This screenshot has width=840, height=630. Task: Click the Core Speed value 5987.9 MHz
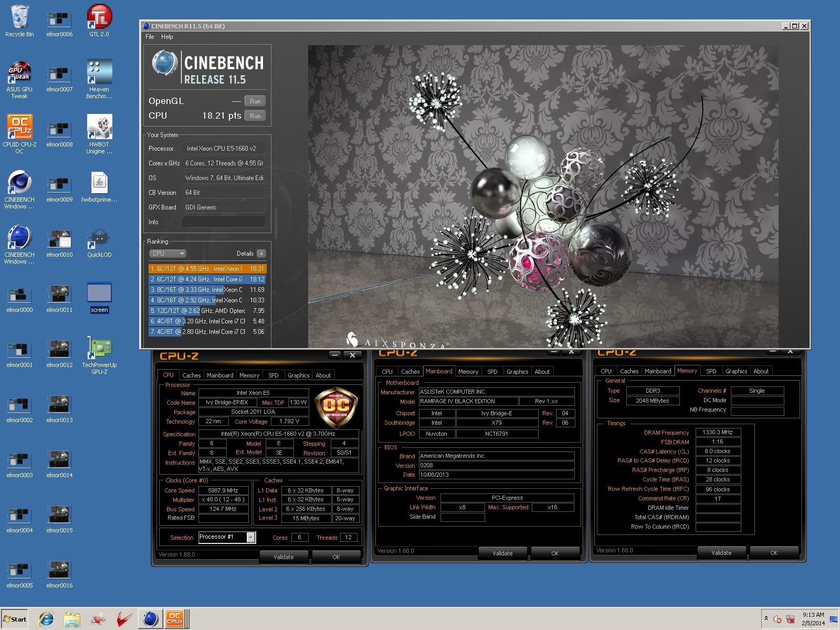(223, 490)
